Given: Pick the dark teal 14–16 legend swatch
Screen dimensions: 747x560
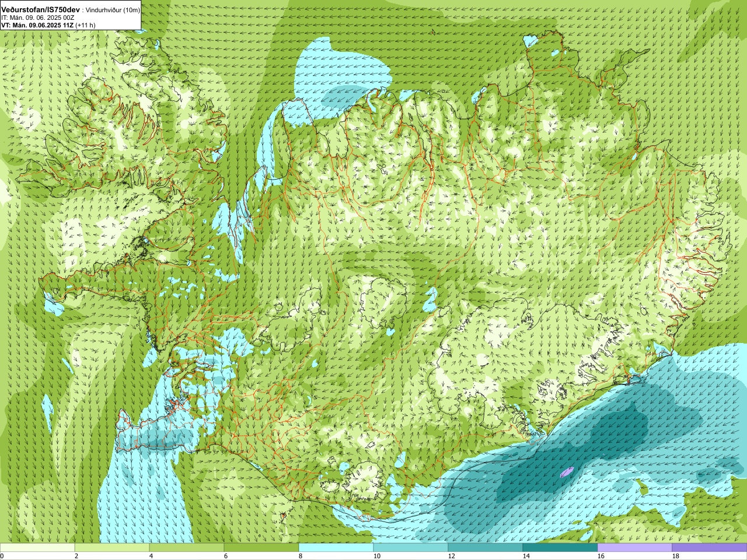Looking at the screenshot, I should (x=560, y=548).
